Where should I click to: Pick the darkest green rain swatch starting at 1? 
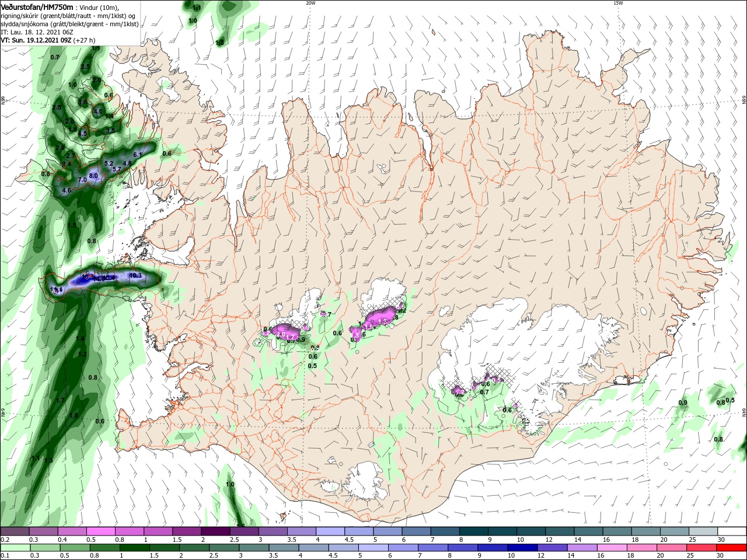(x=135, y=548)
